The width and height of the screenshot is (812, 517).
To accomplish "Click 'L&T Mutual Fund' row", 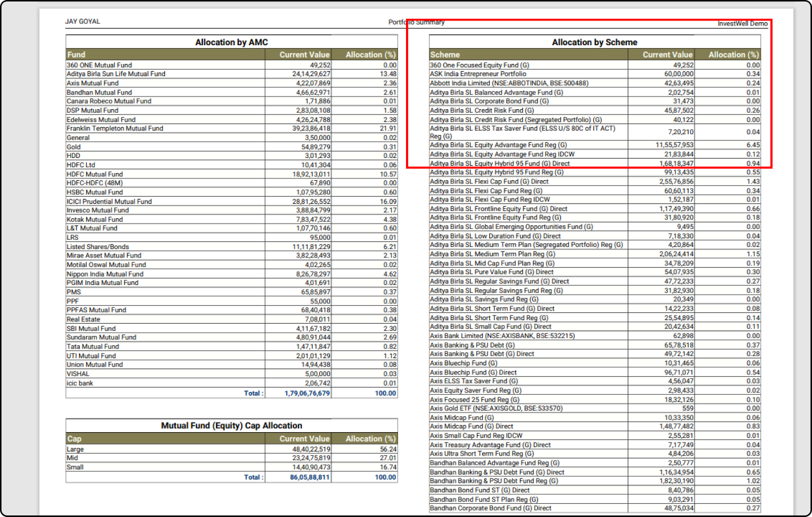I will (231, 228).
